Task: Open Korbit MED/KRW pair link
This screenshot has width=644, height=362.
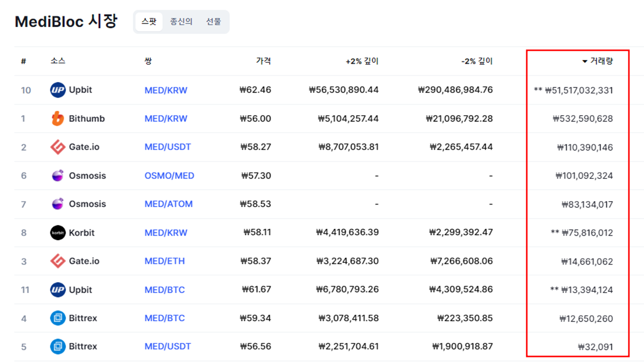Action: [166, 233]
